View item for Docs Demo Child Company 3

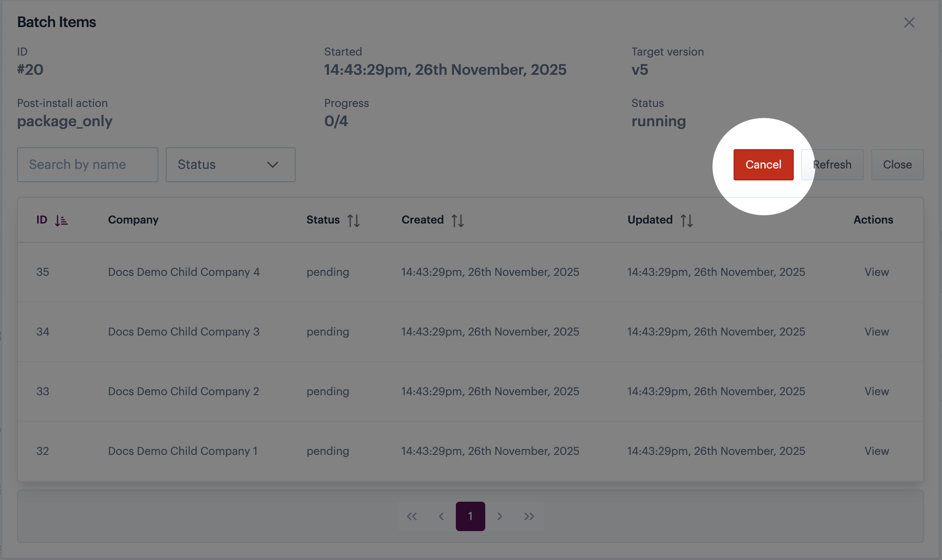point(876,332)
